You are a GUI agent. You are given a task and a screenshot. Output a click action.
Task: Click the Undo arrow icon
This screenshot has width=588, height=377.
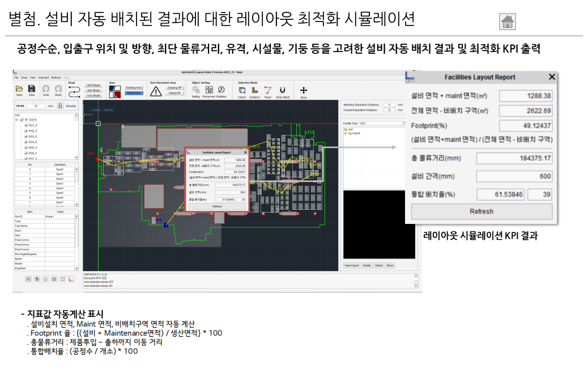[45, 88]
